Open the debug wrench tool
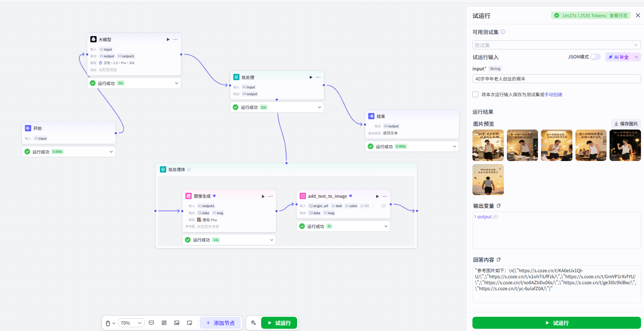The width and height of the screenshot is (644, 331). pyautogui.click(x=254, y=323)
